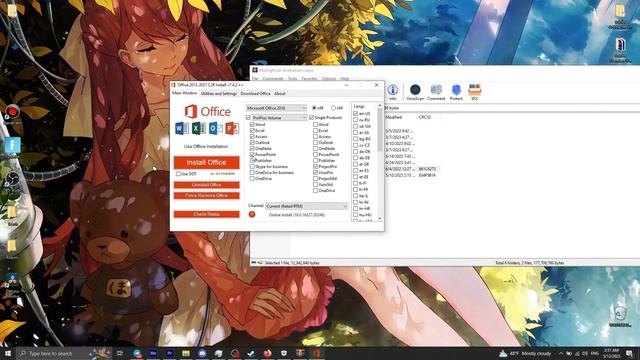Click the Uninstall Office button
Image resolution: width=640 pixels, height=360 pixels.
(207, 185)
